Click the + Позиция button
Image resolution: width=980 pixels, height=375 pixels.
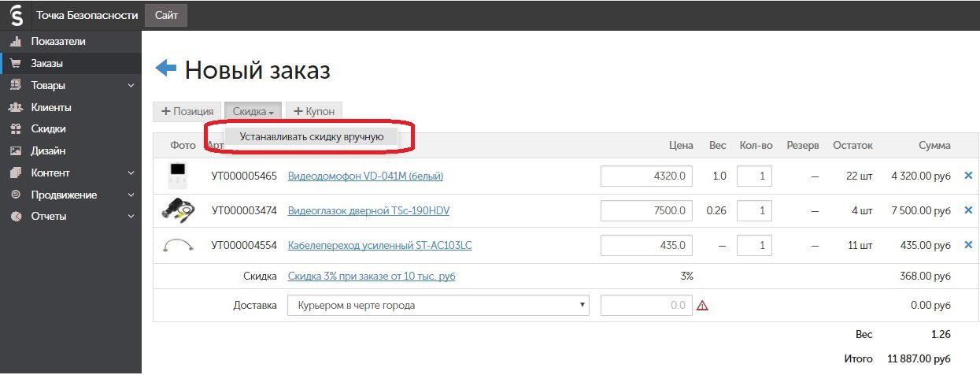coord(187,112)
